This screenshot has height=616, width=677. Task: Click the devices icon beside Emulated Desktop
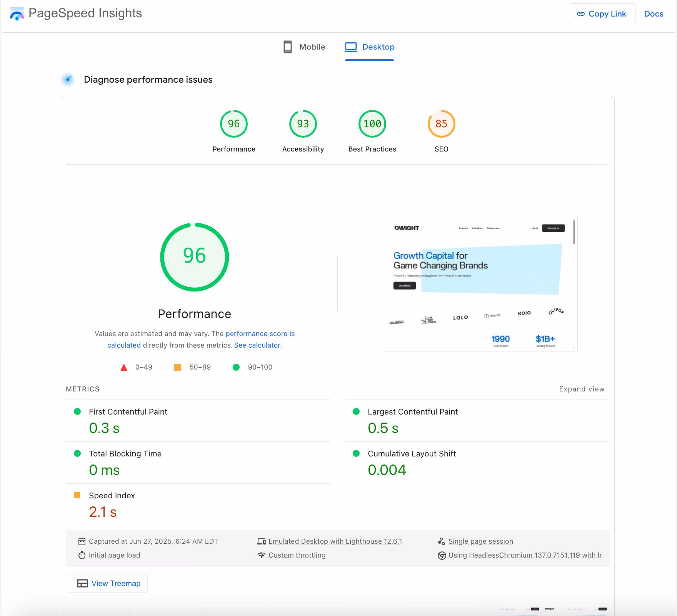(x=262, y=541)
